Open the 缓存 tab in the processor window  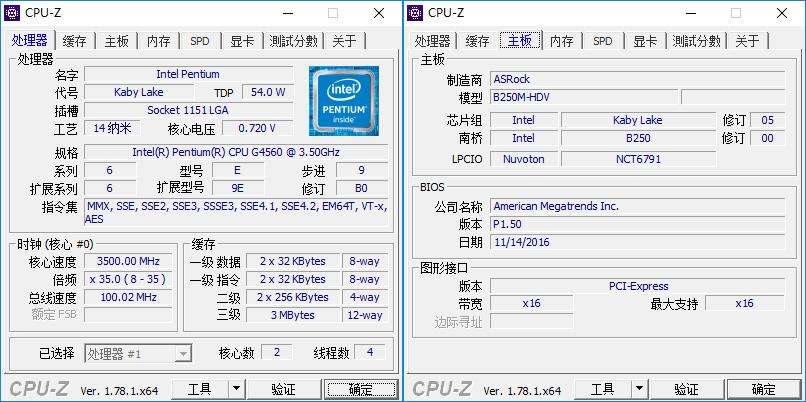pos(74,41)
